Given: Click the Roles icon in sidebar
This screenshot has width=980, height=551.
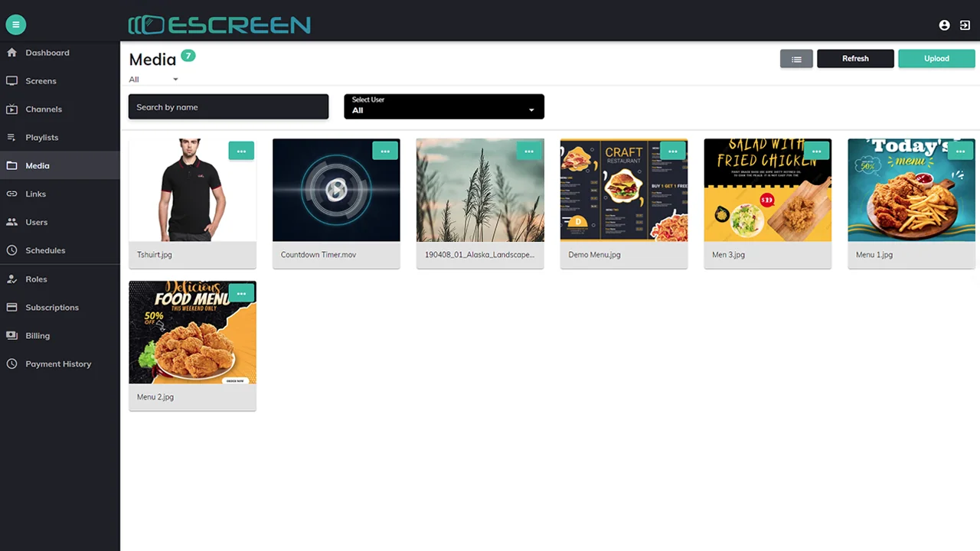Looking at the screenshot, I should coord(11,279).
